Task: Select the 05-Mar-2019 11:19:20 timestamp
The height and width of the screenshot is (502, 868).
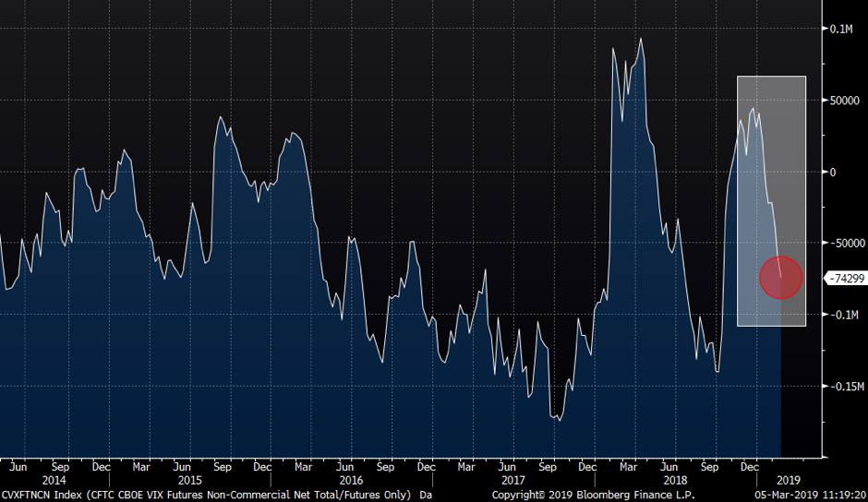Action: click(x=811, y=495)
